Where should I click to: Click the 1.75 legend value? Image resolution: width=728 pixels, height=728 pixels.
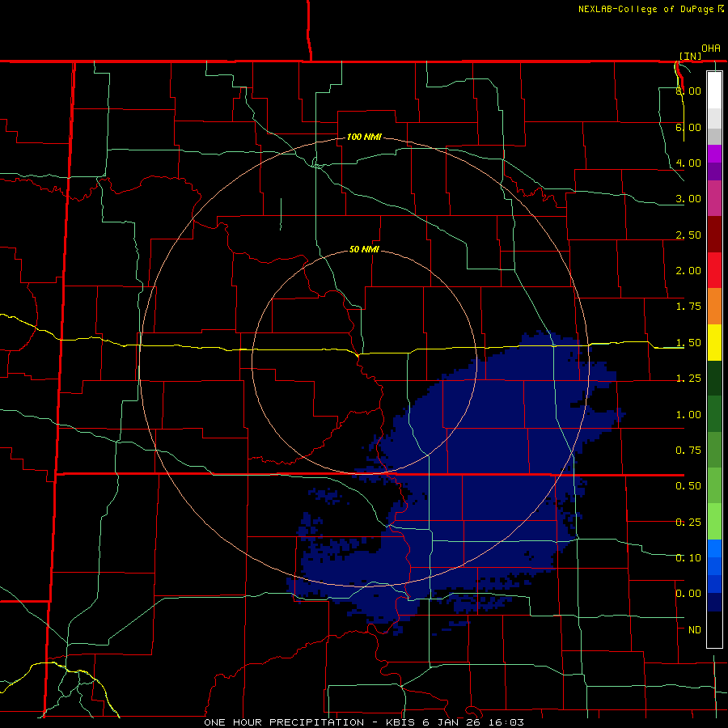coord(688,307)
